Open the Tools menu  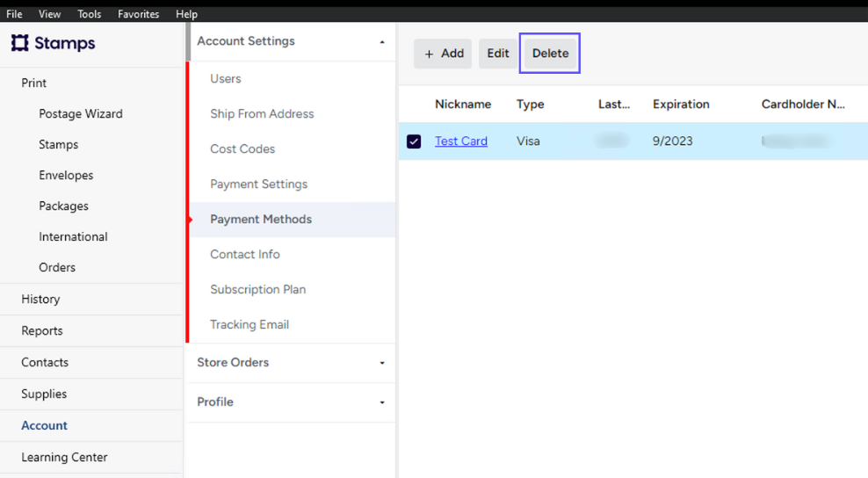click(89, 14)
